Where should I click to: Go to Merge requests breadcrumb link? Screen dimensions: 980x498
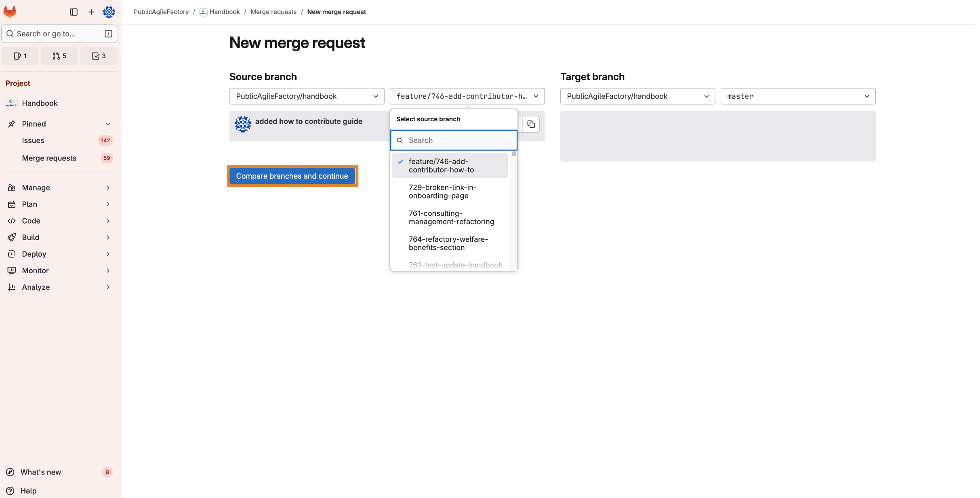[x=273, y=12]
